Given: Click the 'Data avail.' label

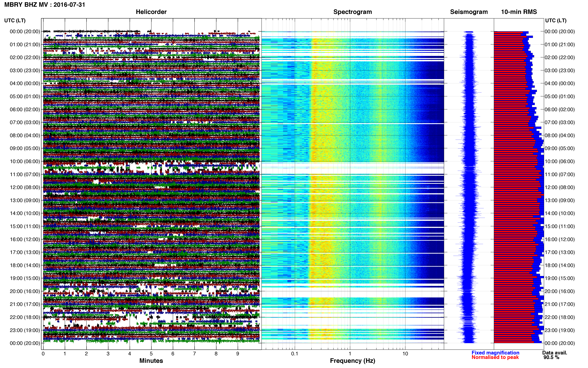Looking at the screenshot, I should click(555, 353).
